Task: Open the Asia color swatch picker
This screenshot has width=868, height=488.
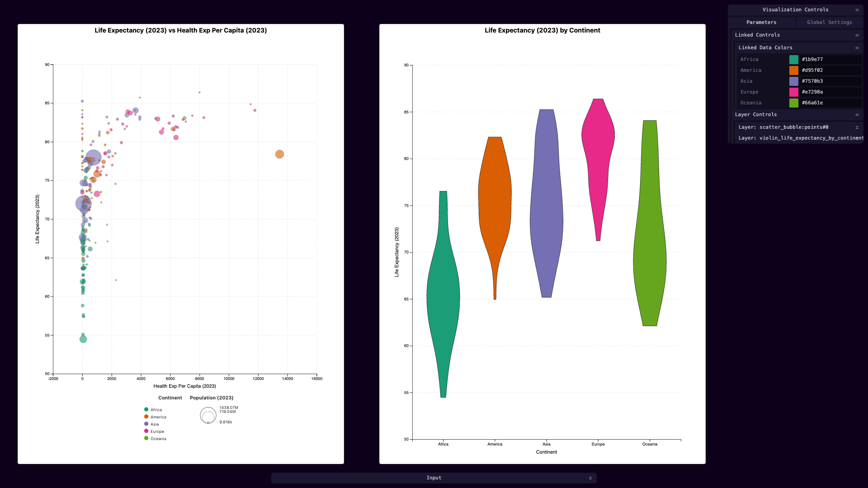Action: click(x=793, y=81)
